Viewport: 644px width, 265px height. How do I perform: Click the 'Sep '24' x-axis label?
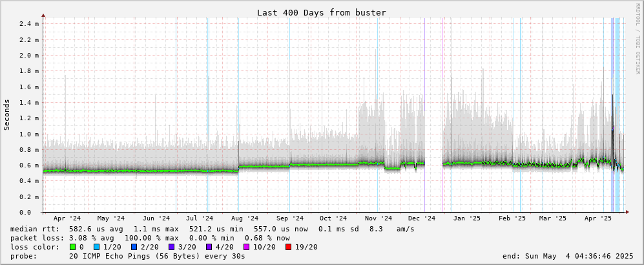[x=290, y=218]
